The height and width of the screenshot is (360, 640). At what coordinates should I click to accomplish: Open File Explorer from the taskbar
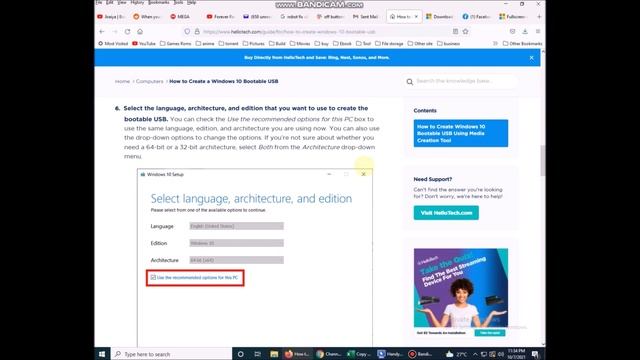click(274, 354)
